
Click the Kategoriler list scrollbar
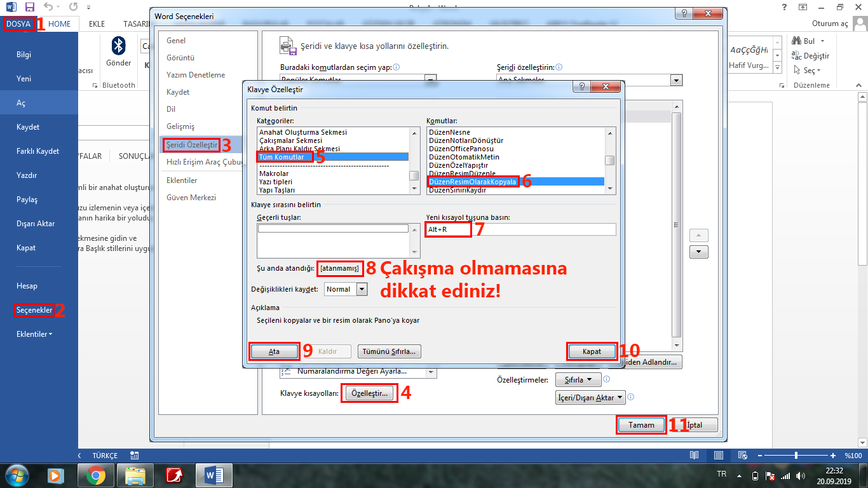point(414,160)
